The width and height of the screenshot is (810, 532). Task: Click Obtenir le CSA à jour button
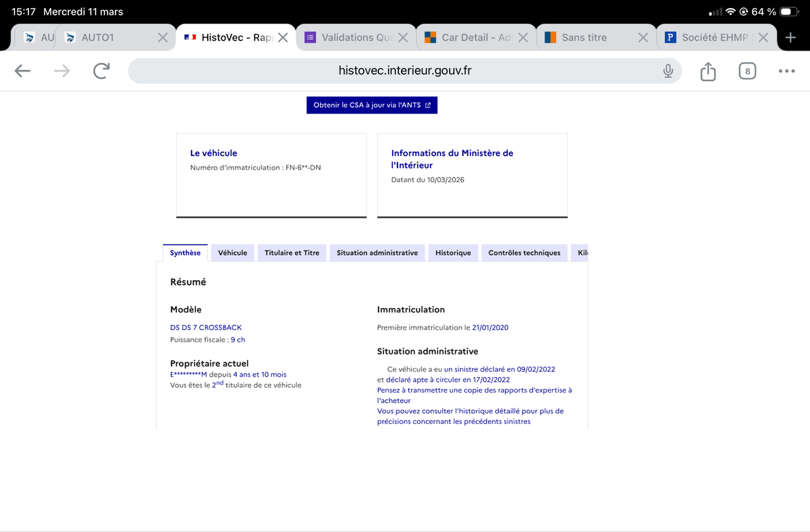click(x=372, y=105)
